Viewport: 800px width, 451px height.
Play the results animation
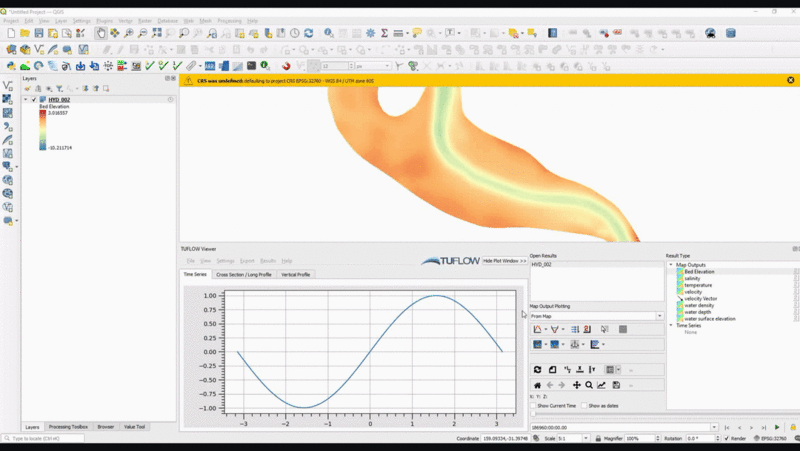pyautogui.click(x=777, y=427)
